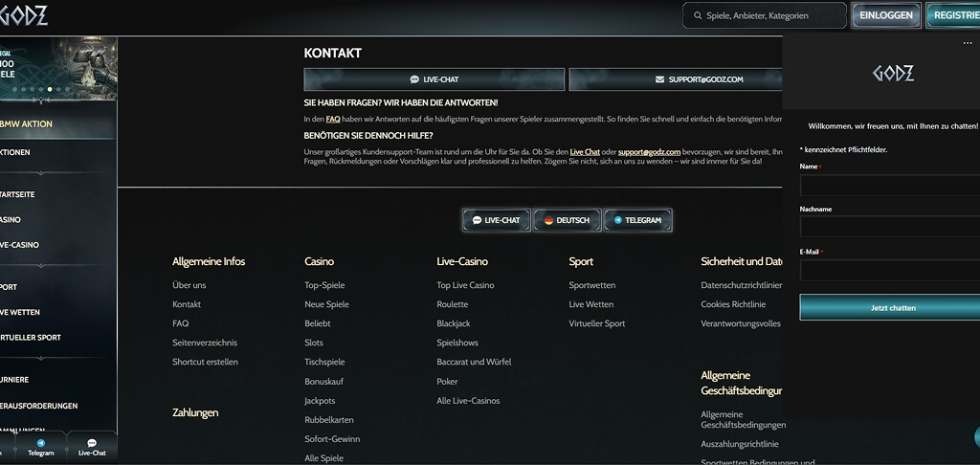Screen dimensions: 980x465
Task: Click the footer Live-Chat button
Action: 497,221
